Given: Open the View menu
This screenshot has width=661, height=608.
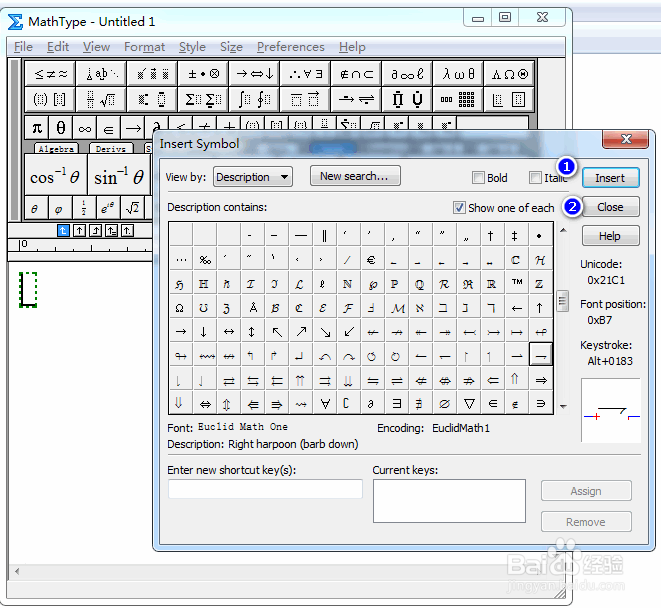Looking at the screenshot, I should click(96, 47).
